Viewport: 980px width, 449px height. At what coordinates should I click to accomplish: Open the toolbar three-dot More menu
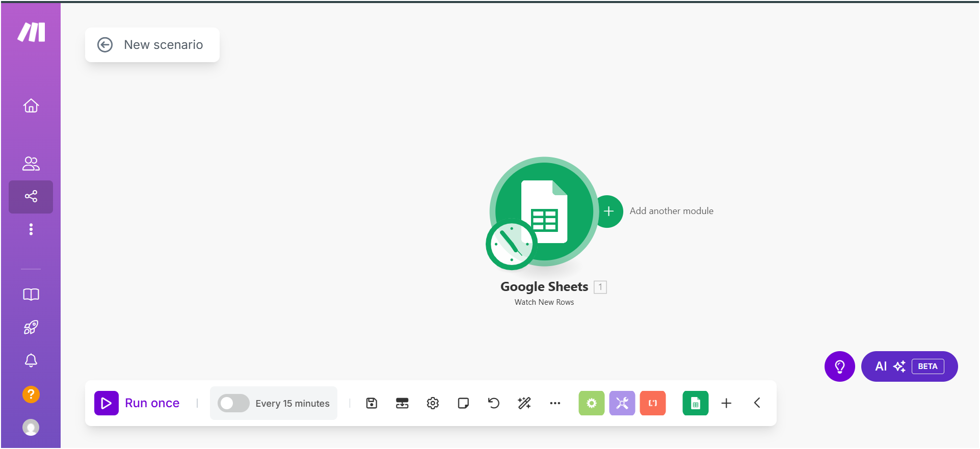(x=555, y=403)
